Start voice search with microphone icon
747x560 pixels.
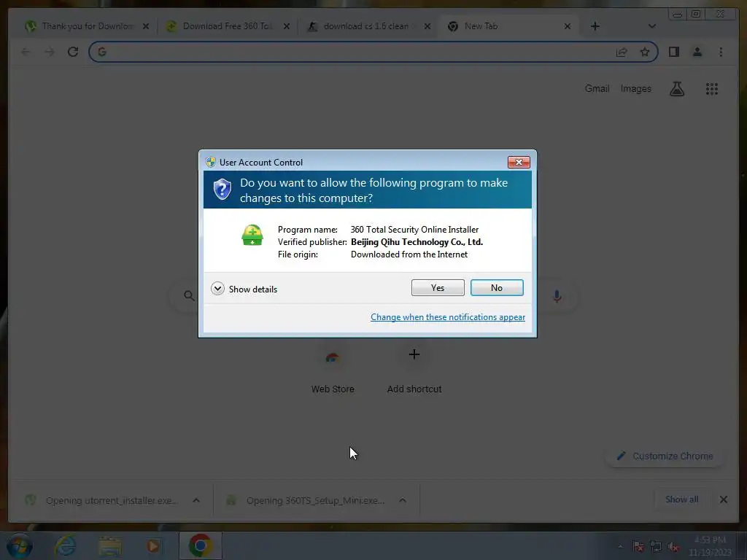[557, 296]
